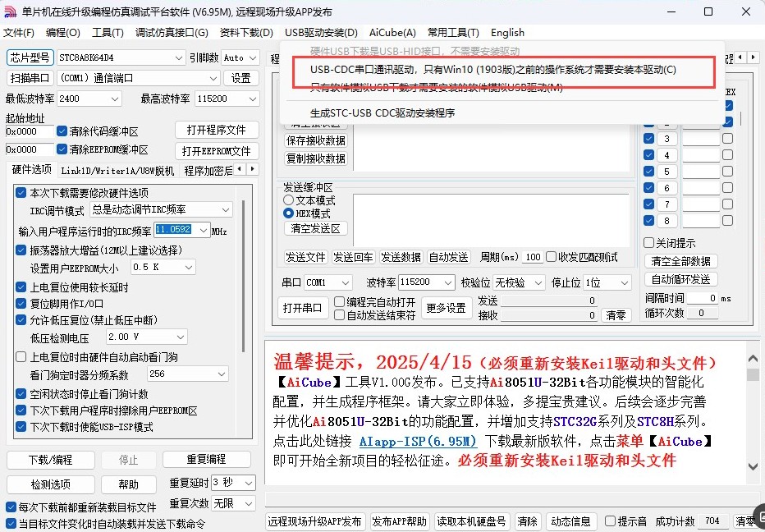Open the 编程(O) menu

[x=63, y=33]
